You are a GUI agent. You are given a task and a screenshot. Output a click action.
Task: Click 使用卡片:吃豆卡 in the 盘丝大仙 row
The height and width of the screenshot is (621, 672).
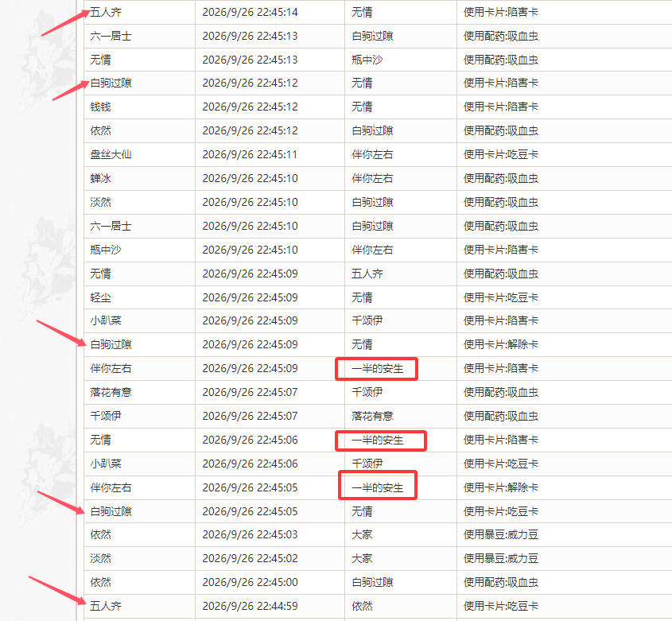click(x=500, y=154)
